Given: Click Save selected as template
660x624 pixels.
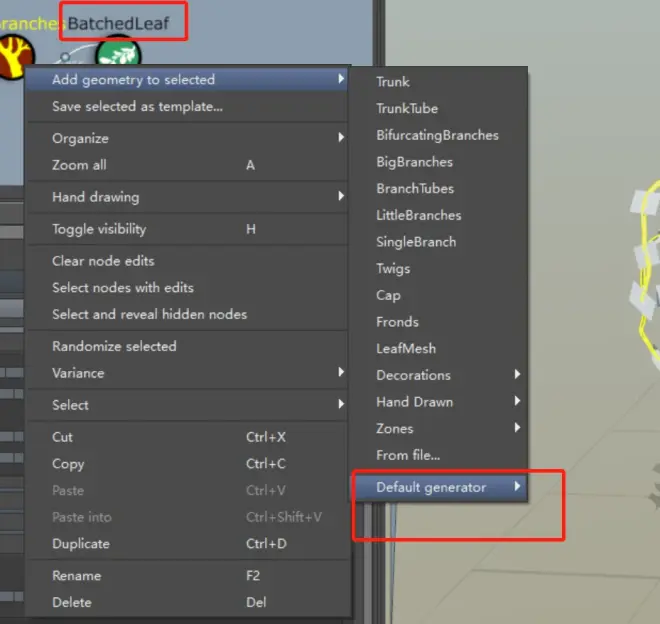Looking at the screenshot, I should tap(137, 106).
